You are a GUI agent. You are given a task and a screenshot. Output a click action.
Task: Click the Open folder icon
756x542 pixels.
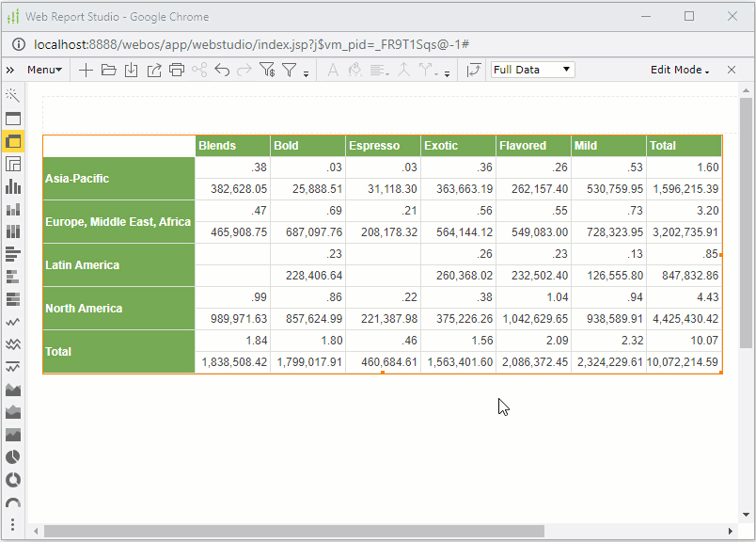108,70
